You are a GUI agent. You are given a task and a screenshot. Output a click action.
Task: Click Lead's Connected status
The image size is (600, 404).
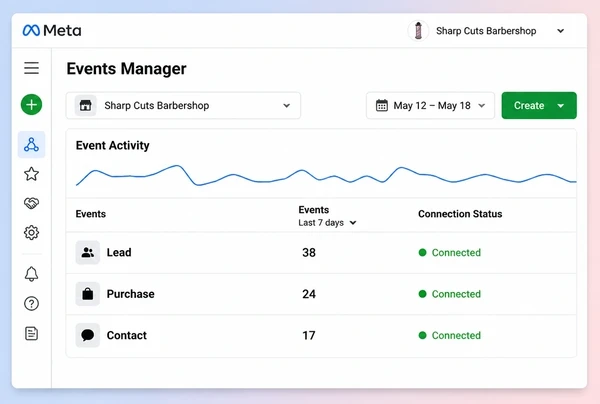450,252
